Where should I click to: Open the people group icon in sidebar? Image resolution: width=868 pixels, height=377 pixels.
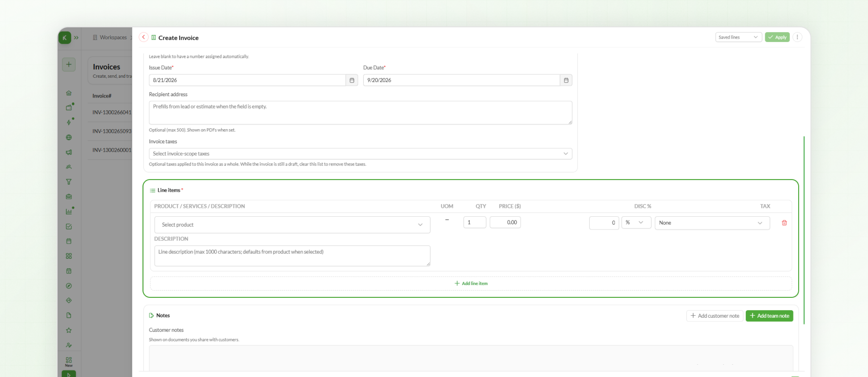69,167
